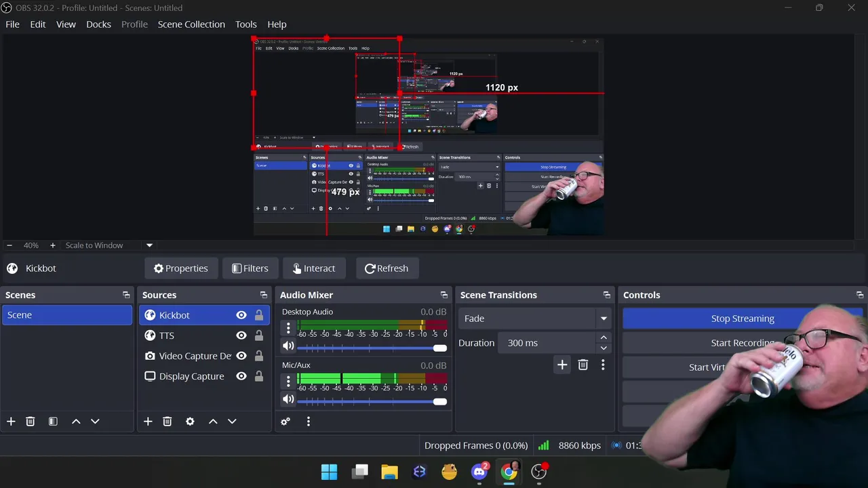The height and width of the screenshot is (488, 868).
Task: Remove selected source using trash icon
Action: click(x=167, y=422)
